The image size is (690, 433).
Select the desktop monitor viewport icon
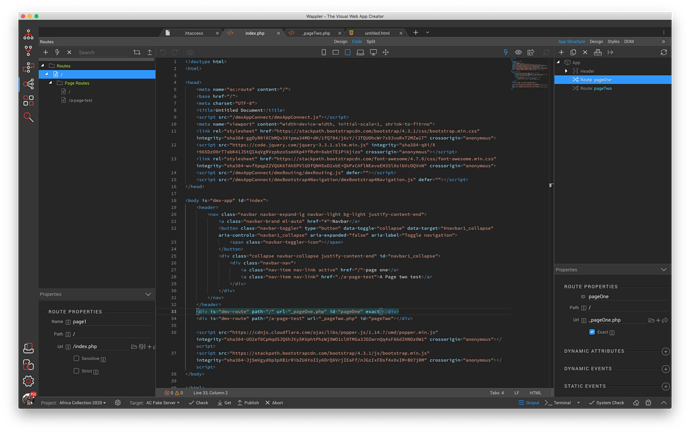[x=373, y=52]
